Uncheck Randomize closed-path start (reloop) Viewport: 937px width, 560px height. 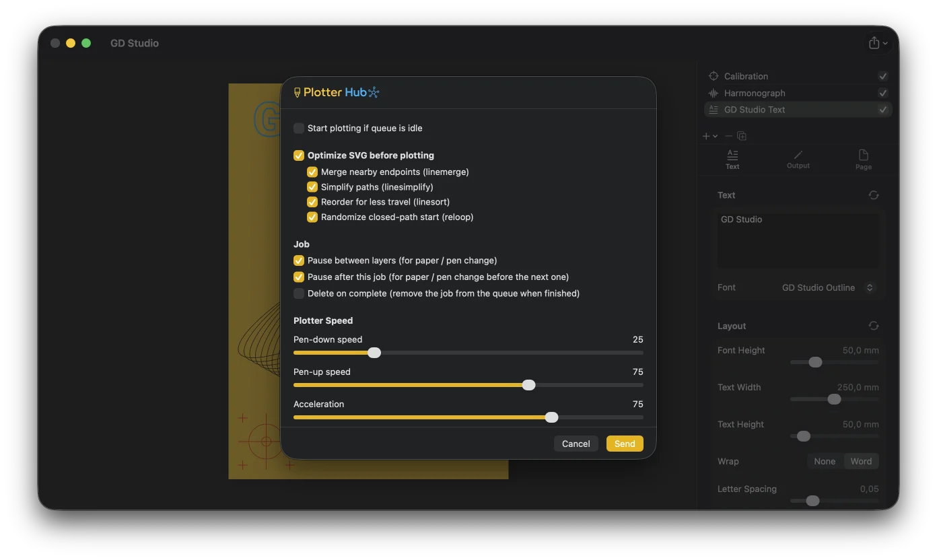[312, 217]
